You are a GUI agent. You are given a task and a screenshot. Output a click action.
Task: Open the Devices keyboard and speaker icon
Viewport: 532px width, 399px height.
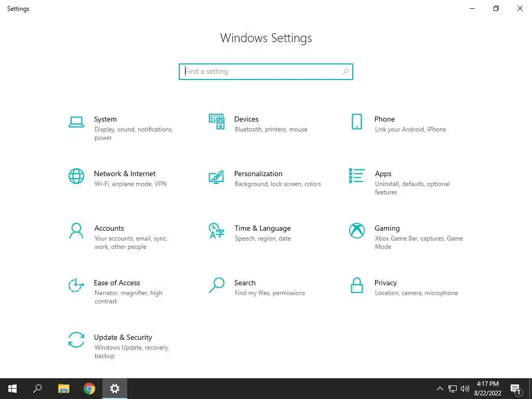coord(217,122)
